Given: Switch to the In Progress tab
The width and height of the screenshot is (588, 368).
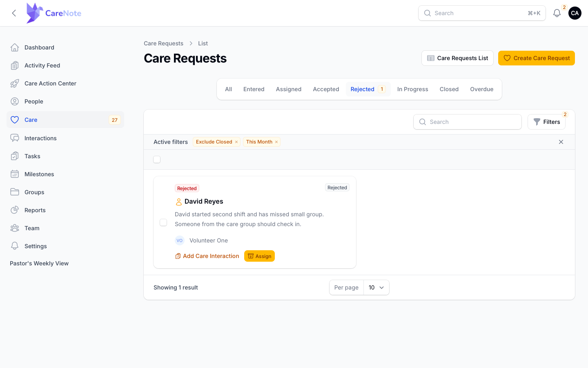Looking at the screenshot, I should point(413,89).
